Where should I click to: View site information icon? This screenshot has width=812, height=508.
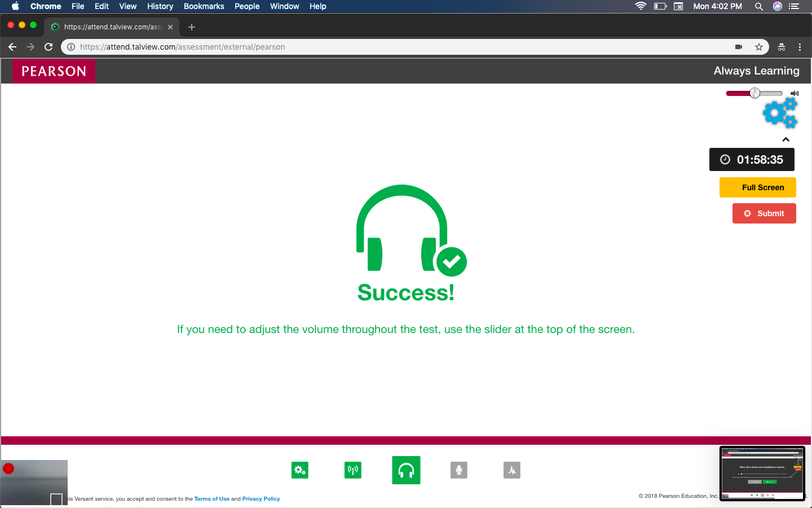click(x=71, y=47)
